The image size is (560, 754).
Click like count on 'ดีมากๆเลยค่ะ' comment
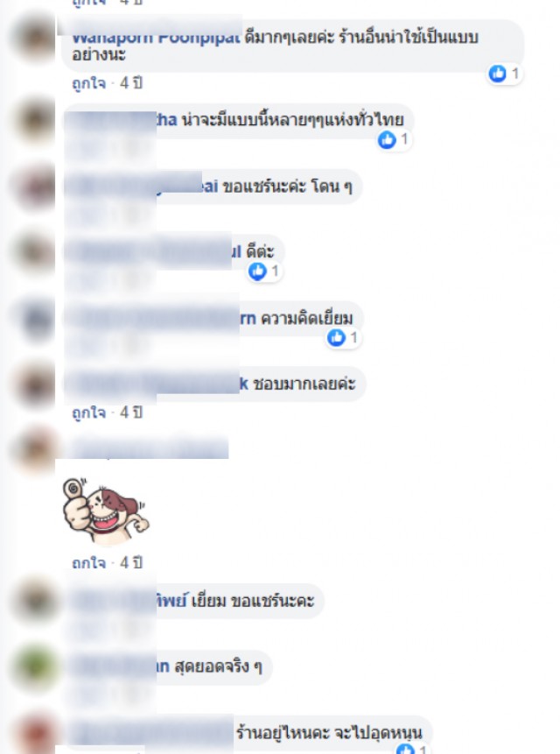(x=514, y=74)
